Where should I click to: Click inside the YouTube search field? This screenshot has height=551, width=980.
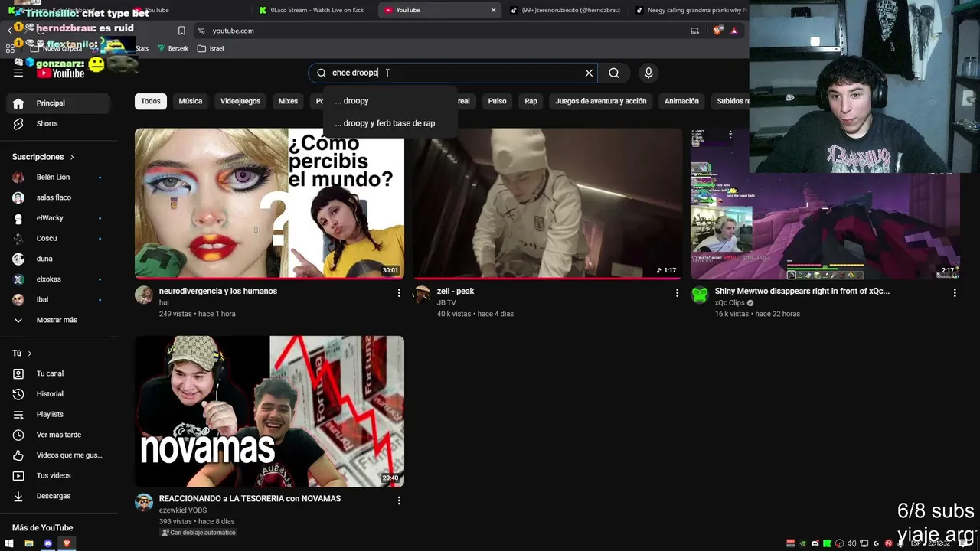[x=452, y=73]
